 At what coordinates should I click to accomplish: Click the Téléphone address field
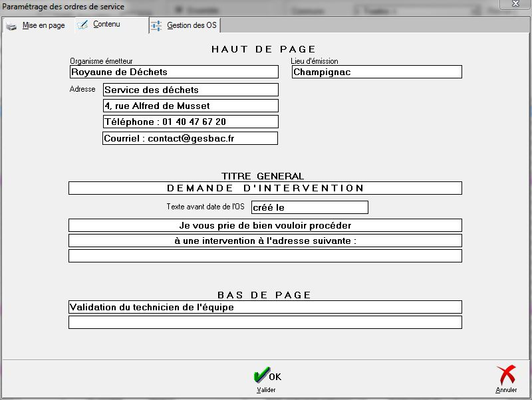[x=190, y=122]
